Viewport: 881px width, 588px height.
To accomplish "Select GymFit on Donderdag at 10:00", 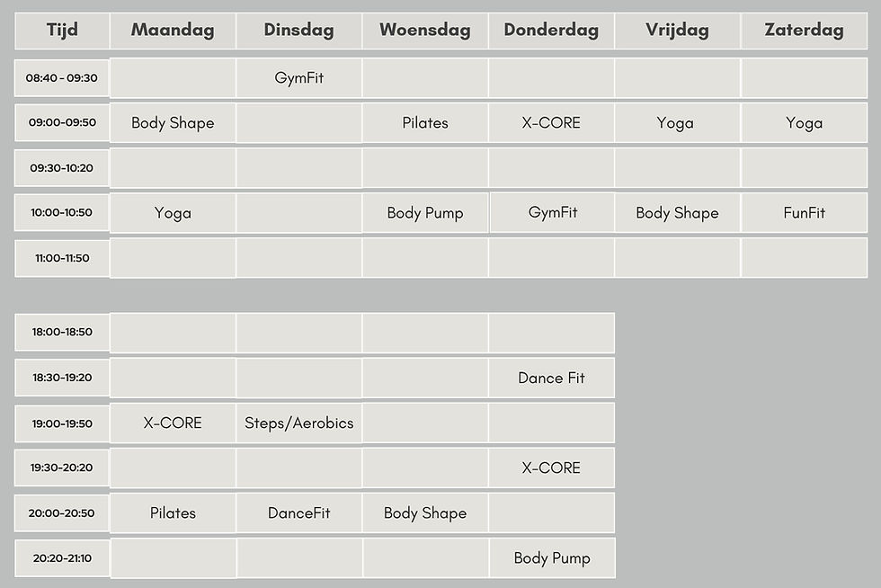I will point(552,213).
